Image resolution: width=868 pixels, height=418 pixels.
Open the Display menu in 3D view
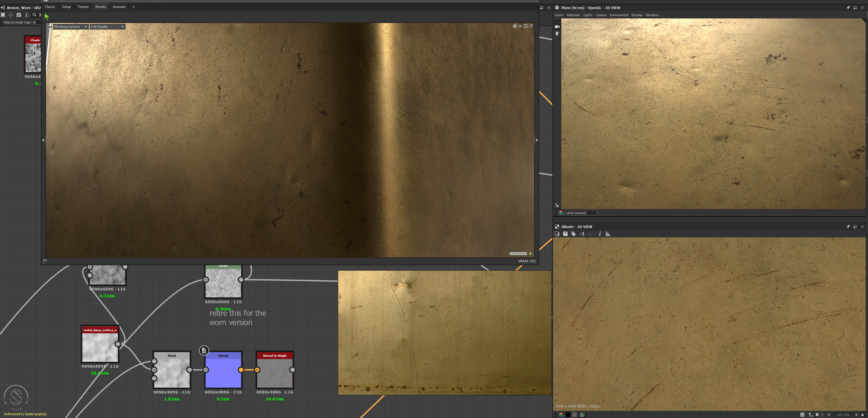(x=637, y=15)
